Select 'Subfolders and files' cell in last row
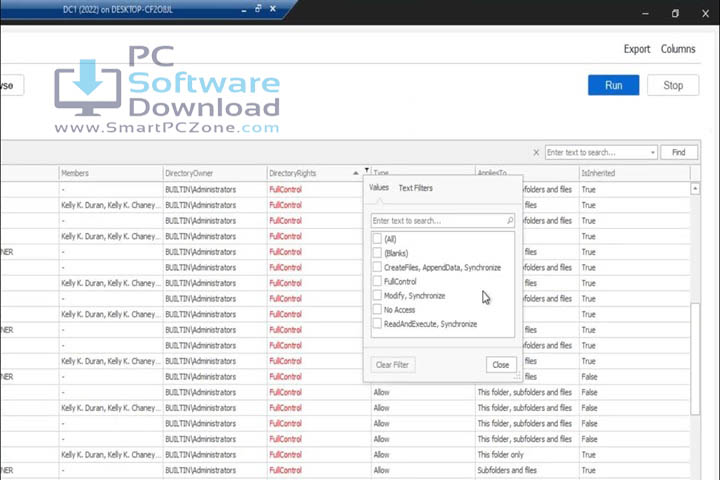 click(x=527, y=470)
